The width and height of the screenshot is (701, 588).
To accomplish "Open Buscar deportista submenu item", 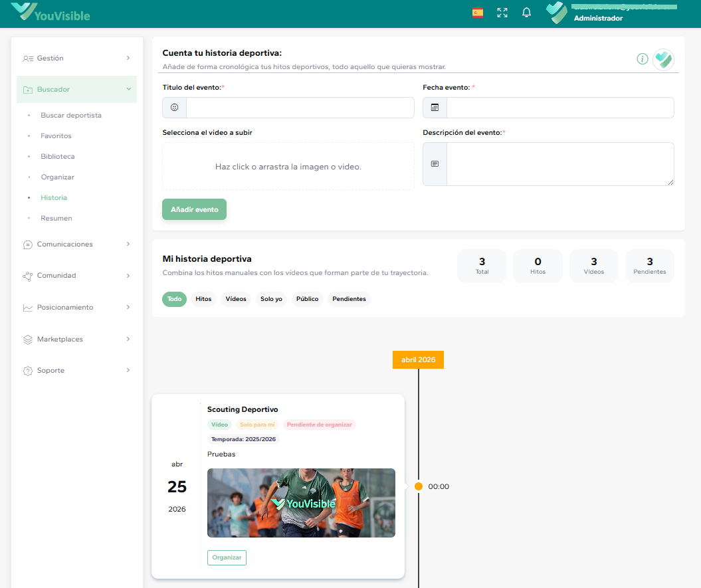I will click(71, 116).
